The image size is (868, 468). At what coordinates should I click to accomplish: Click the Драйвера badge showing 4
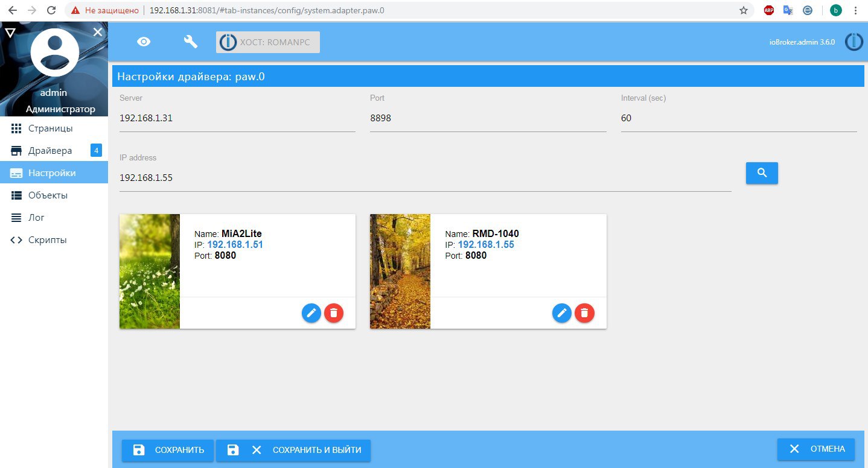(x=96, y=151)
